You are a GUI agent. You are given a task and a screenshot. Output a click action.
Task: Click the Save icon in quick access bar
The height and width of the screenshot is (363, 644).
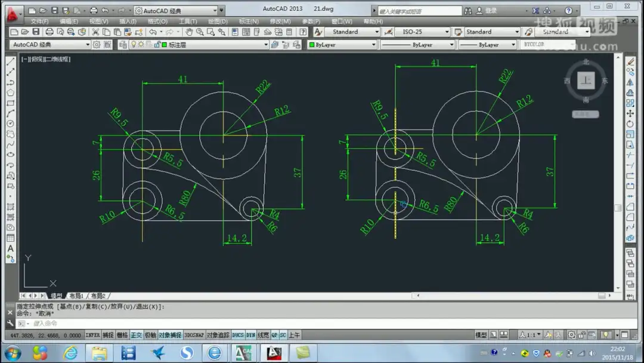tap(54, 10)
